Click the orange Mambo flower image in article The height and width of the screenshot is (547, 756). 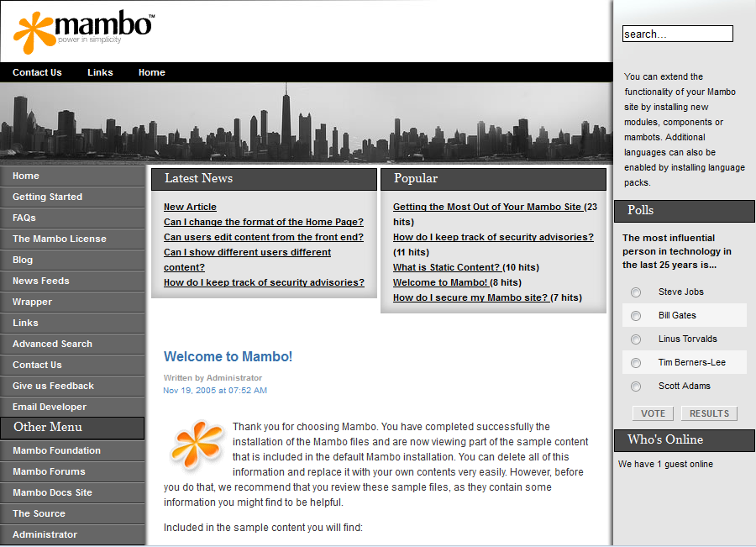[x=197, y=446]
